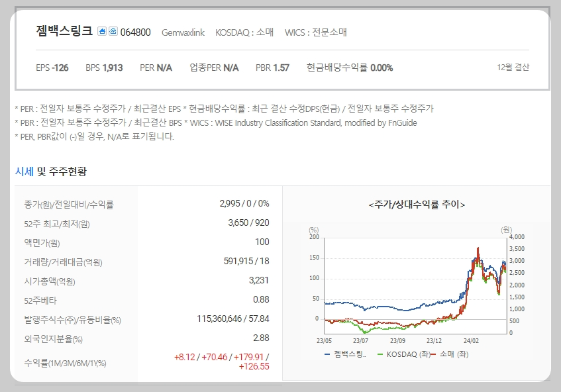
Task: Click the shares value 115,360,646 / 57.84
Action: (233, 318)
